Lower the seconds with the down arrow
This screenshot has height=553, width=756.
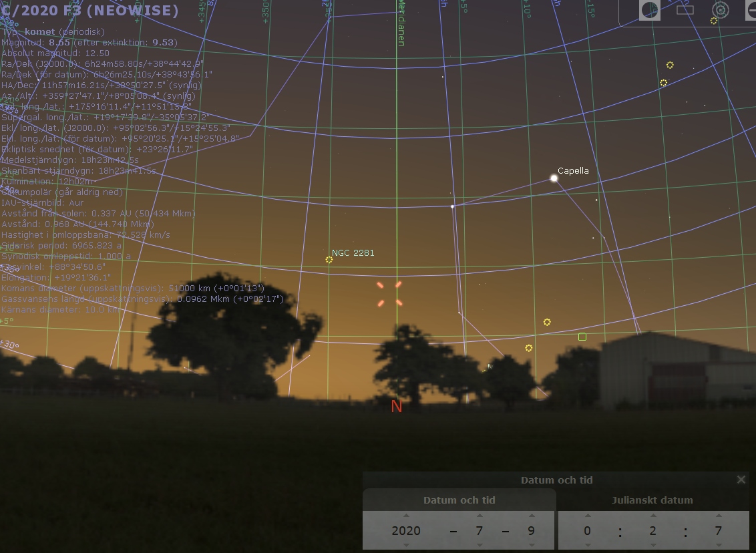(x=718, y=545)
